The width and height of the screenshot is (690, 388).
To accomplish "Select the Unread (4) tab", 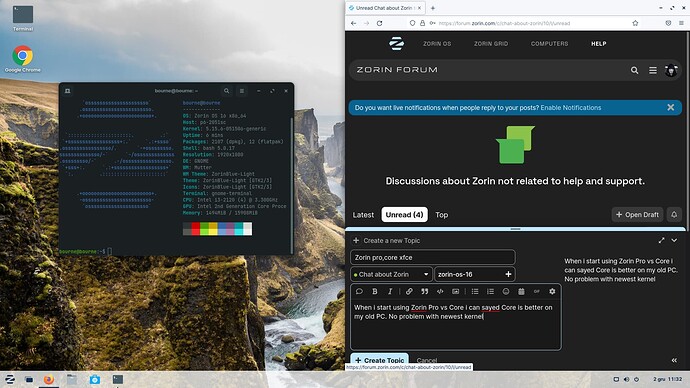I will pos(404,215).
